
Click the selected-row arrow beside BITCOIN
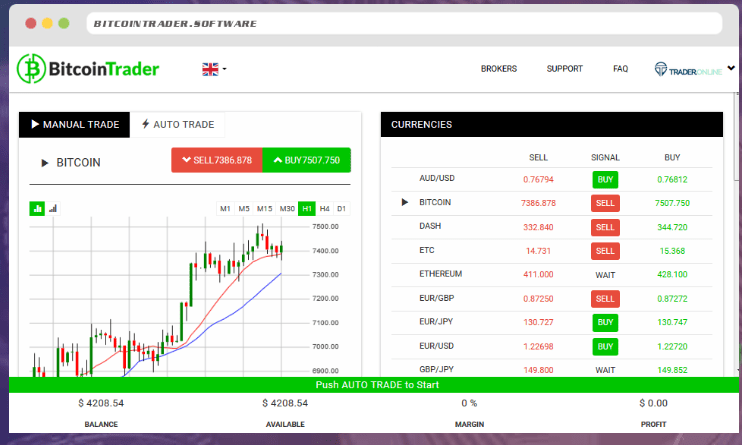point(405,202)
